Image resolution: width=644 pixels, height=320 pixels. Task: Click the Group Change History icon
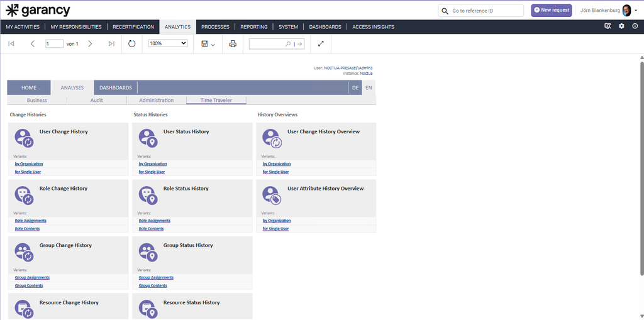tap(25, 252)
